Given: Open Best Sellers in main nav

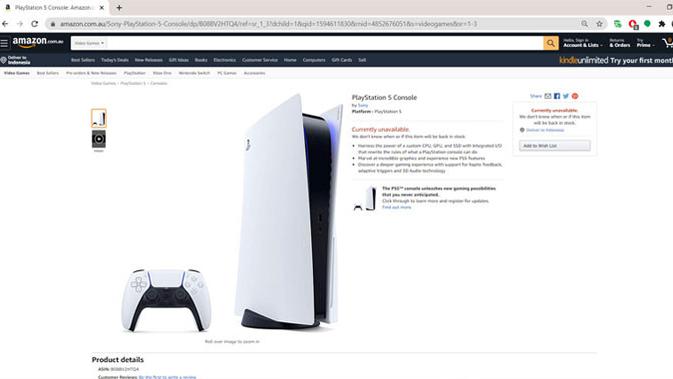Looking at the screenshot, I should 83,60.
